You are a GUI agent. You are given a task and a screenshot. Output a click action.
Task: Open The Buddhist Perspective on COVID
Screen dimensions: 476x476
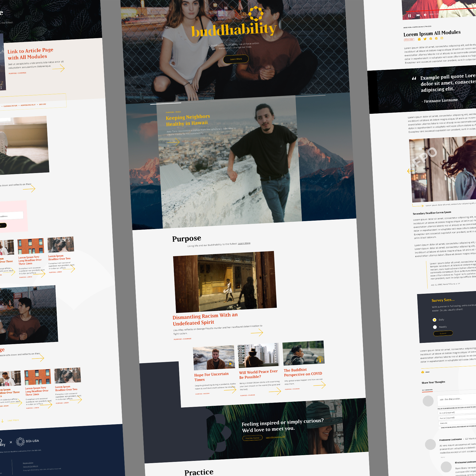[303, 372]
